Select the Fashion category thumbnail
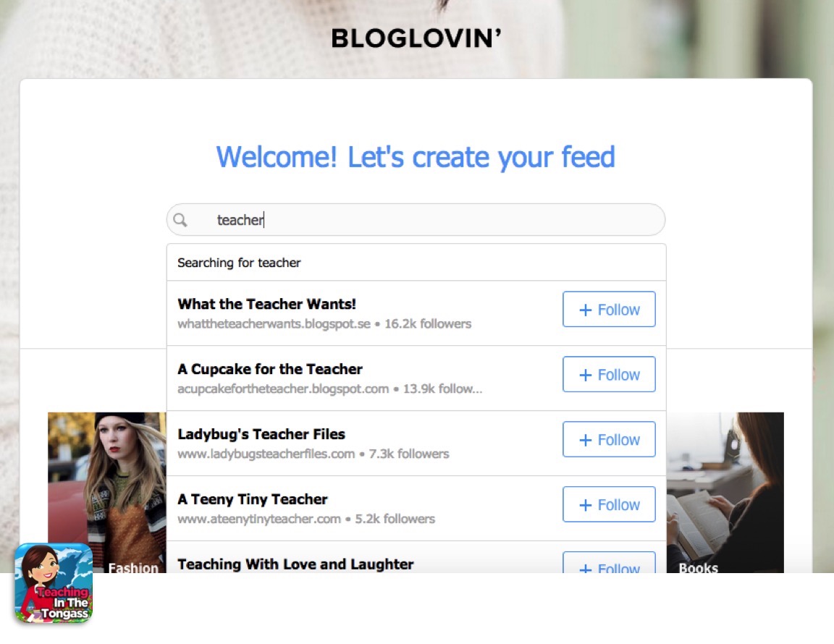Screen dimensions: 834x644 [x=107, y=493]
